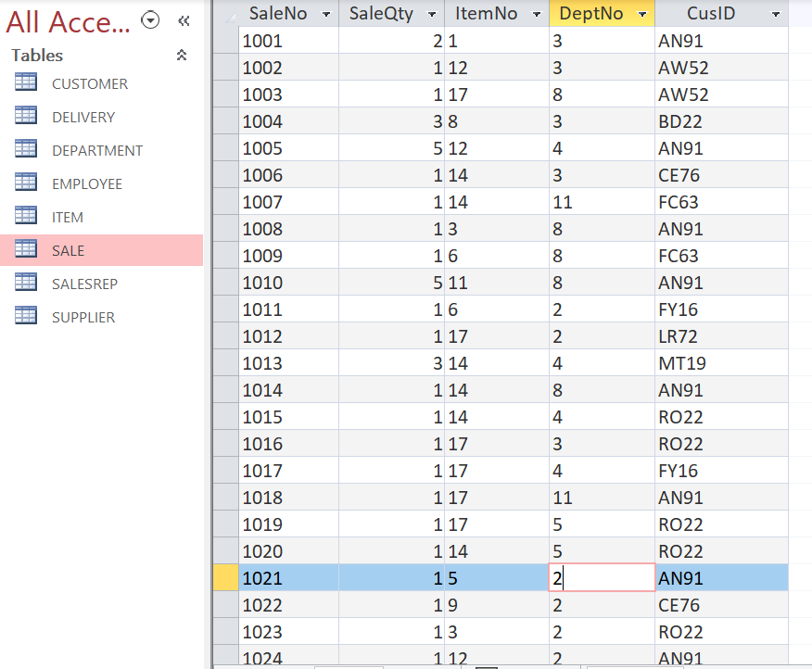Open the All Access Objects category menu
This screenshot has height=669, width=812.
pos(150,19)
